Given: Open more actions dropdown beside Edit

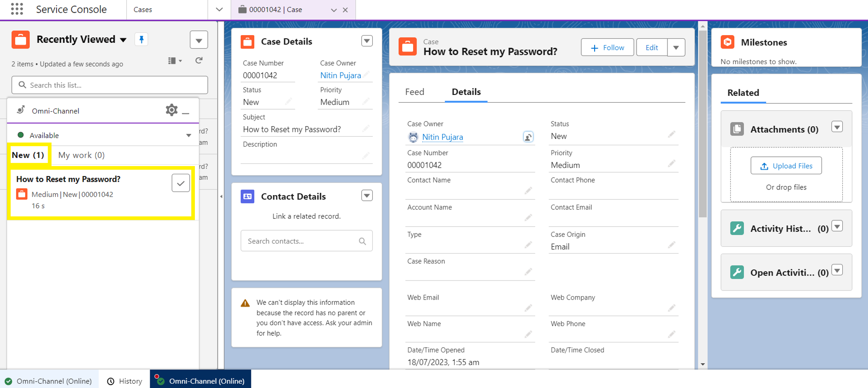Looking at the screenshot, I should (x=676, y=48).
